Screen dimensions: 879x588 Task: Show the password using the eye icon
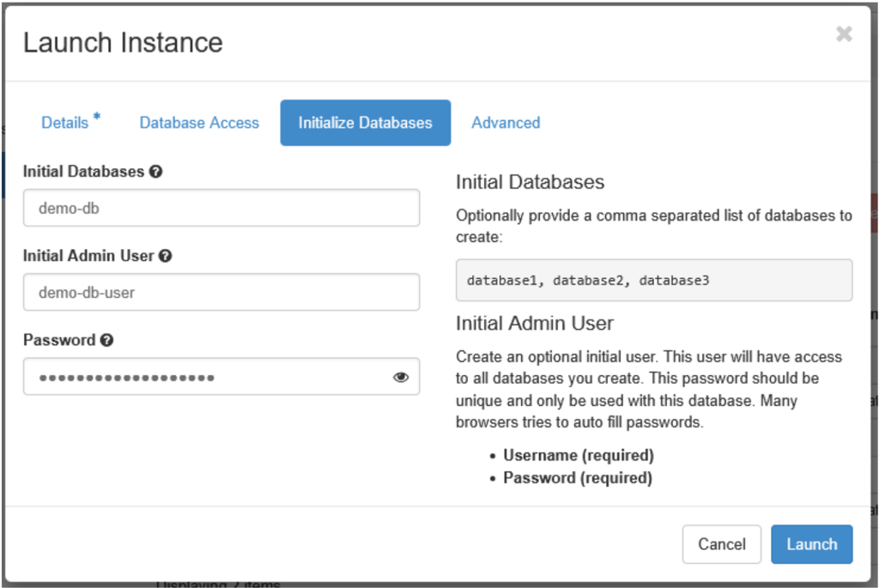click(401, 377)
